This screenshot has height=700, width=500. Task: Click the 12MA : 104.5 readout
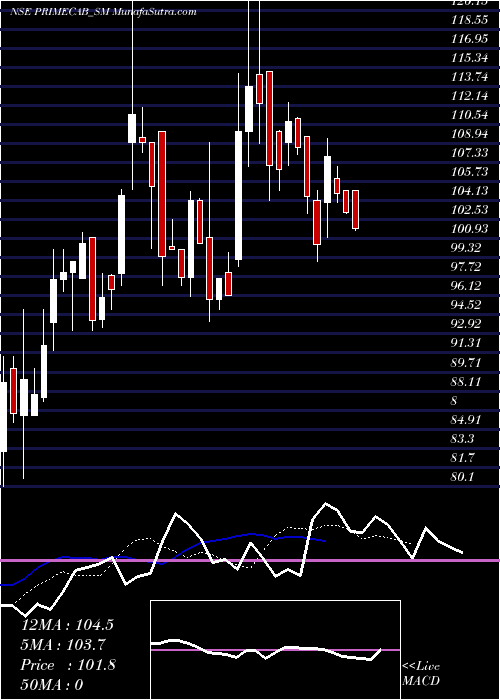point(67,625)
